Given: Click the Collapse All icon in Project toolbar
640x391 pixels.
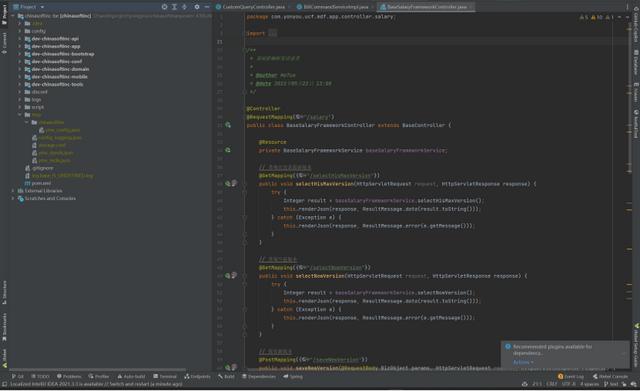Looking at the screenshot, I should [184, 7].
